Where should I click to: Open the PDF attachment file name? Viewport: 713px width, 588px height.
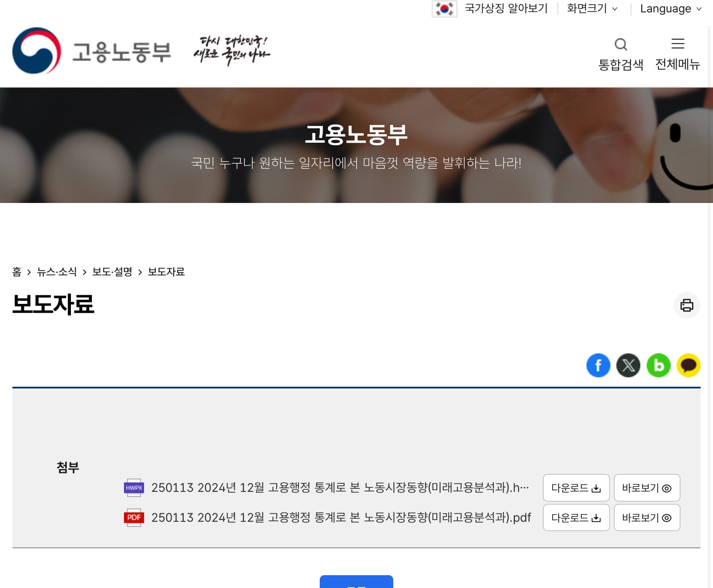coord(341,517)
